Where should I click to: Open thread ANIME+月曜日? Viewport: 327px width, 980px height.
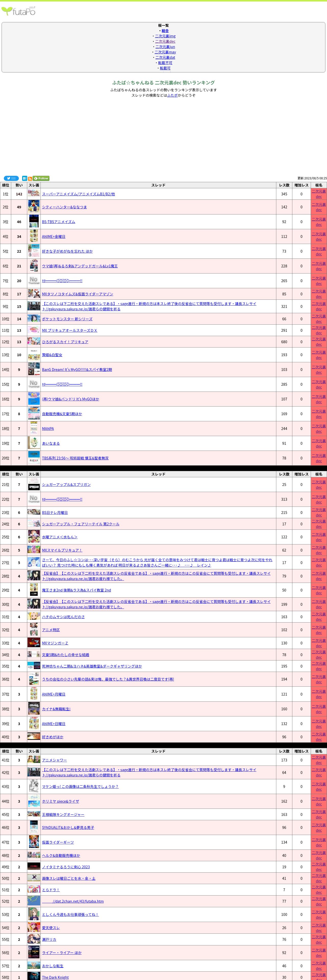(x=54, y=694)
